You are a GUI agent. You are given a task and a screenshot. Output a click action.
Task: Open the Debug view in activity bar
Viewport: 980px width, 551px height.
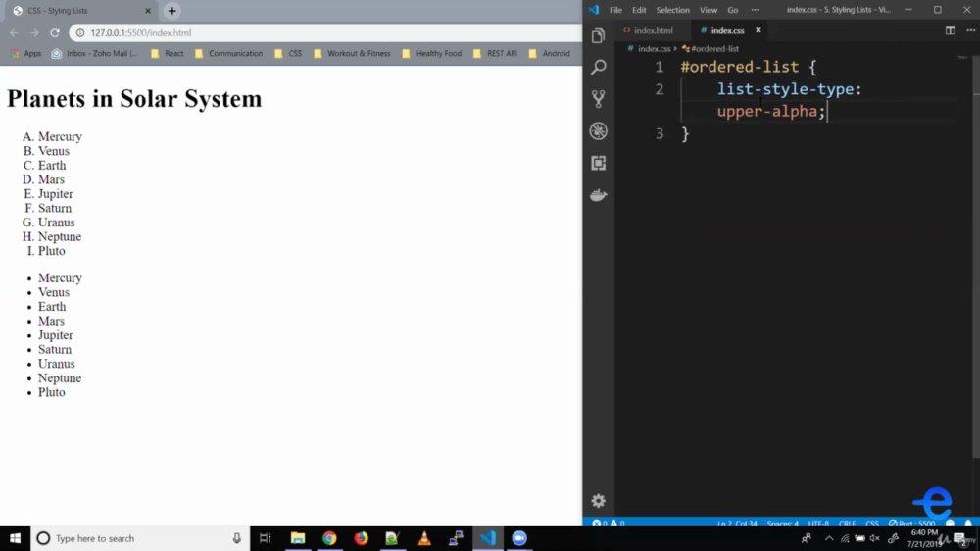click(598, 130)
